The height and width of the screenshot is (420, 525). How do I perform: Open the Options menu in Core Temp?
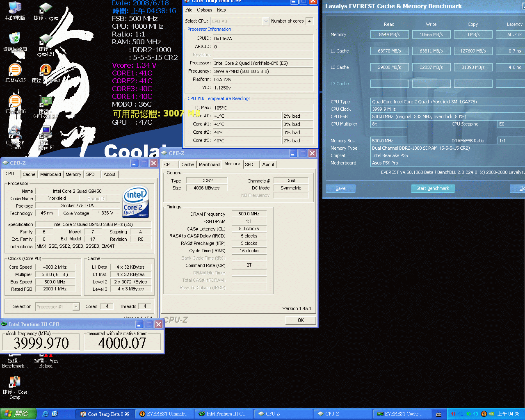tap(204, 10)
